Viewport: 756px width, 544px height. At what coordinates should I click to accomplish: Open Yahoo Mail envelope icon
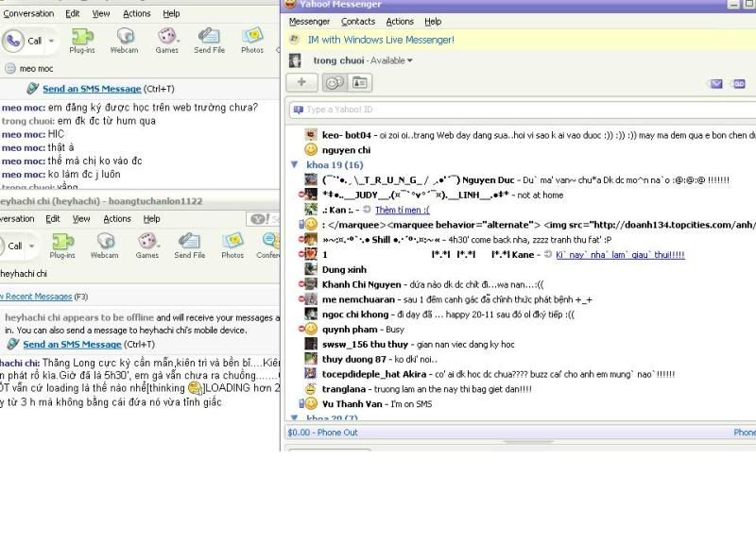716,84
